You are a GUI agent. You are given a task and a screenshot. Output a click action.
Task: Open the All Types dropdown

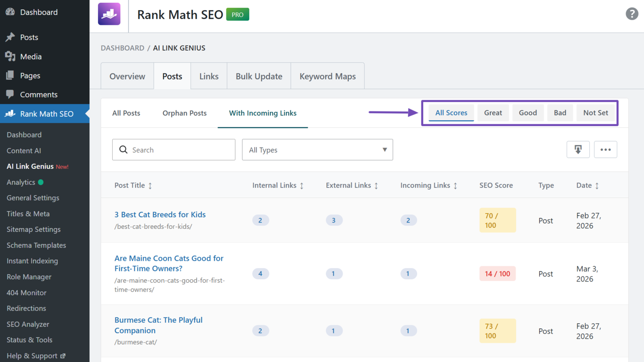[317, 149]
